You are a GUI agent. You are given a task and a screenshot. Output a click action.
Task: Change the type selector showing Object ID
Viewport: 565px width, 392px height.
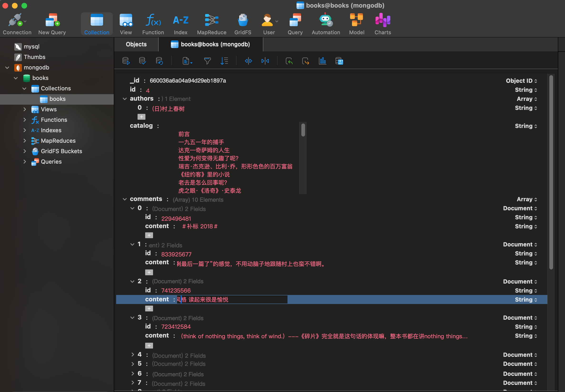(521, 81)
